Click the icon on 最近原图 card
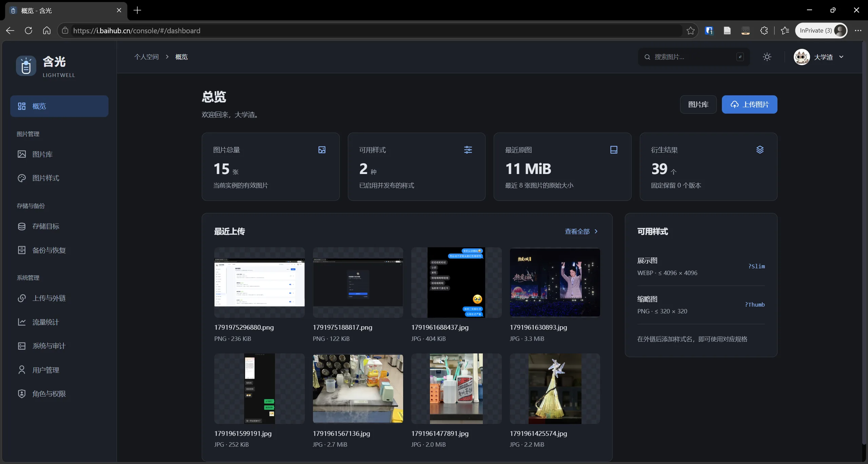This screenshot has height=464, width=868. (614, 150)
